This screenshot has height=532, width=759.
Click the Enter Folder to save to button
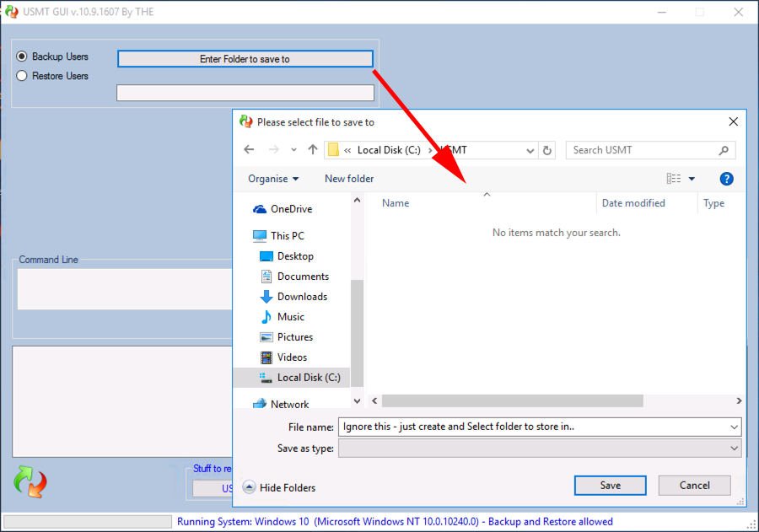(x=245, y=59)
